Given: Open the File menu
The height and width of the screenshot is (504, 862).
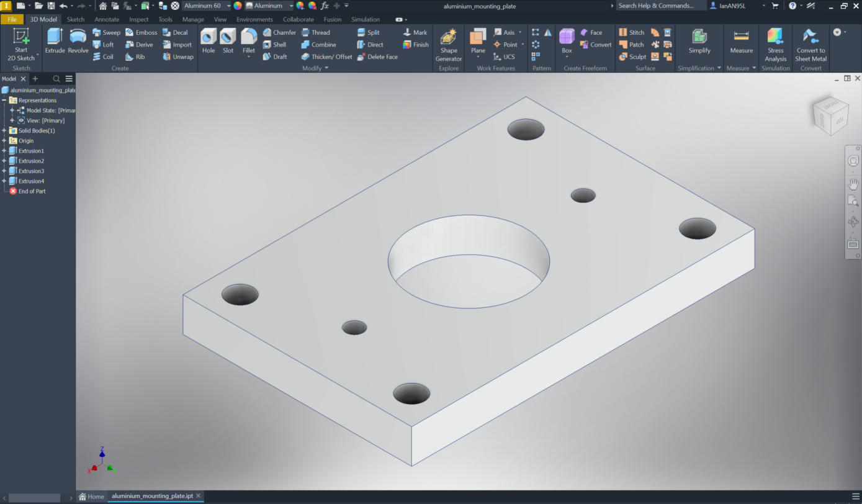Looking at the screenshot, I should click(x=12, y=19).
